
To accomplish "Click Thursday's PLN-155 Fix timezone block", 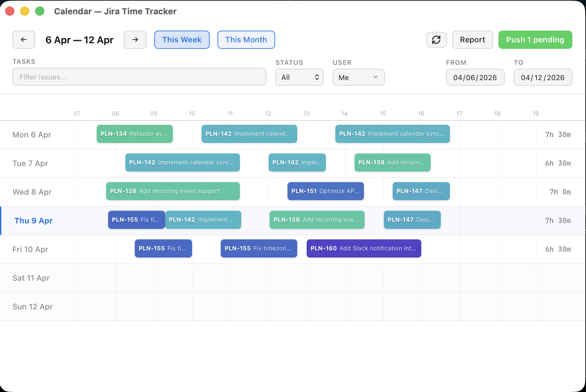I will pos(136,220).
